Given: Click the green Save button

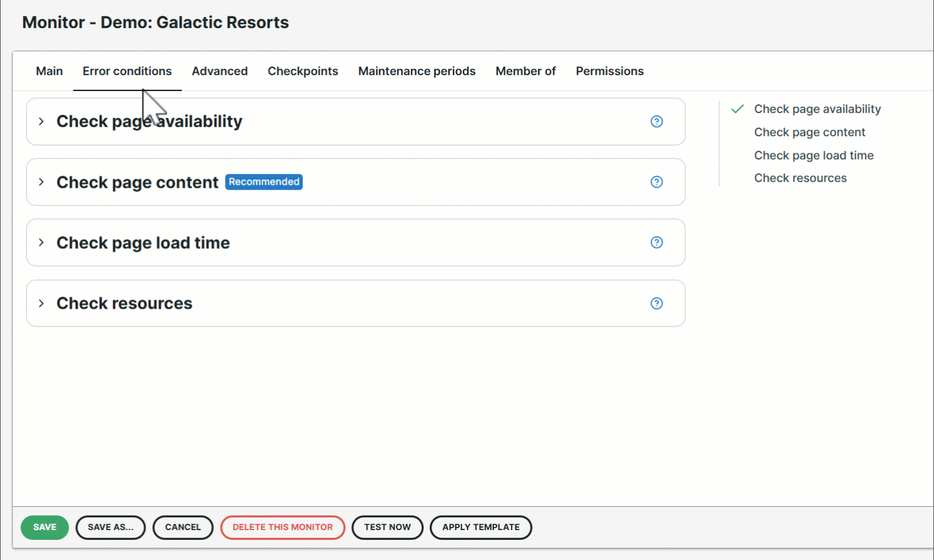Looking at the screenshot, I should coord(45,527).
